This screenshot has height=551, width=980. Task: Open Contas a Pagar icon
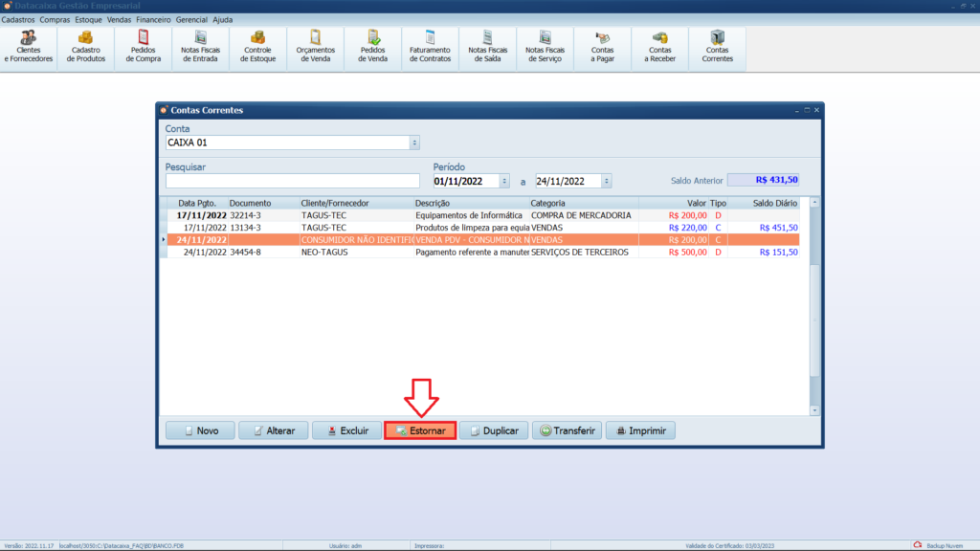click(x=603, y=47)
